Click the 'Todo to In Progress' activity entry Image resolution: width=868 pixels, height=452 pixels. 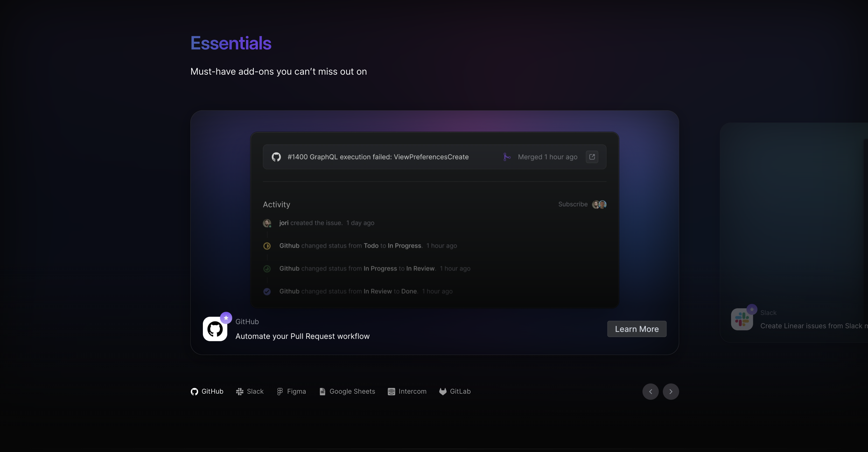[368, 246]
